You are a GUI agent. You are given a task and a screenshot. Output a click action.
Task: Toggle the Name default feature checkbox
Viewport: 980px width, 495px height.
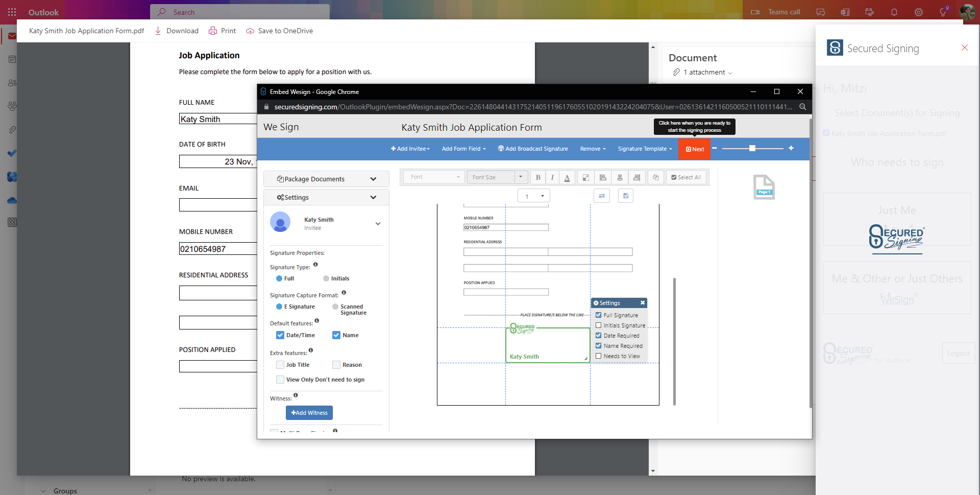336,335
